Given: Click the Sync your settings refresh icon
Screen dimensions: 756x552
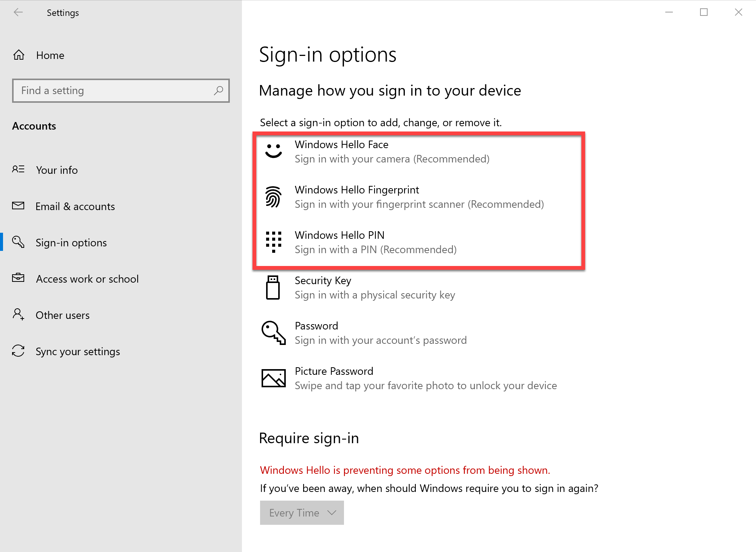Looking at the screenshot, I should (x=18, y=351).
